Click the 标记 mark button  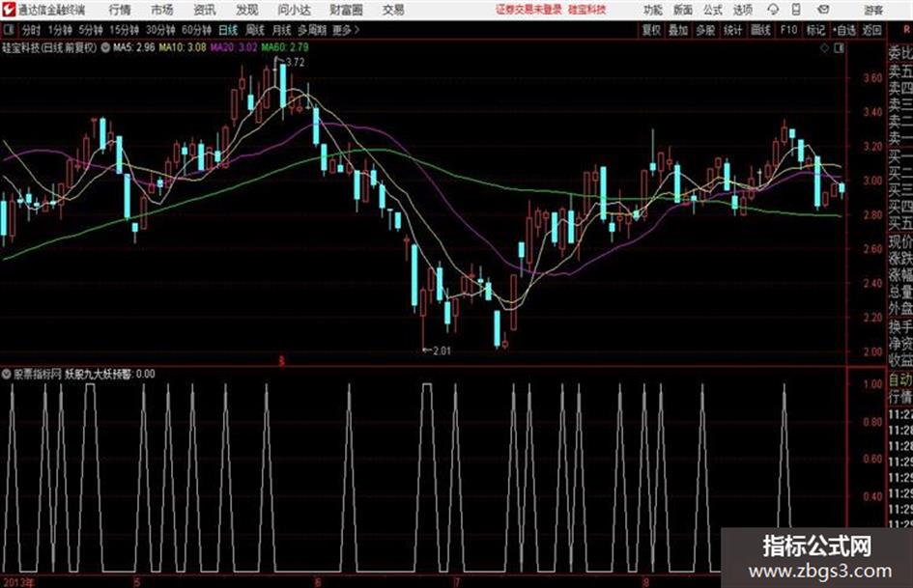tap(815, 30)
